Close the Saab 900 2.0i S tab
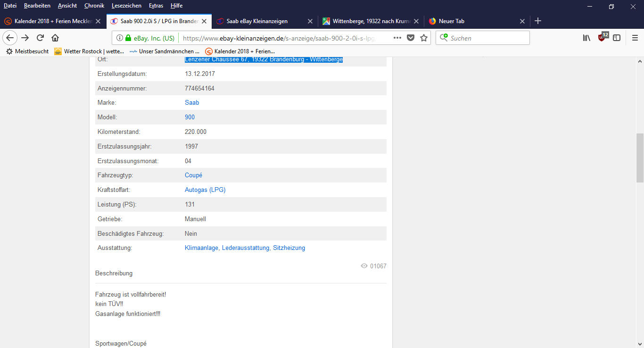This screenshot has width=644, height=348. tap(204, 21)
